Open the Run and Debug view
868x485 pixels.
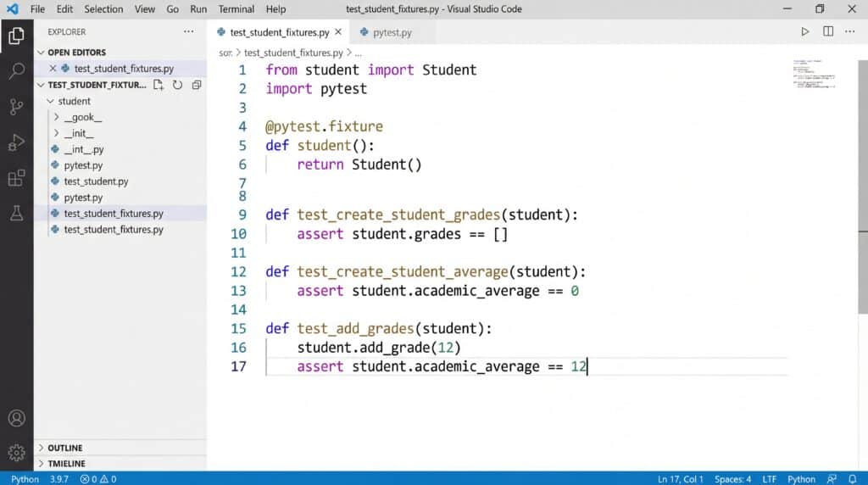point(17,142)
